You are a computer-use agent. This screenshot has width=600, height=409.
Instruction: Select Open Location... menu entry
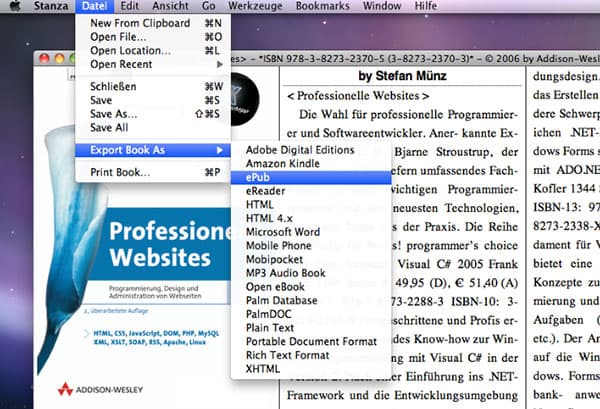153,51
